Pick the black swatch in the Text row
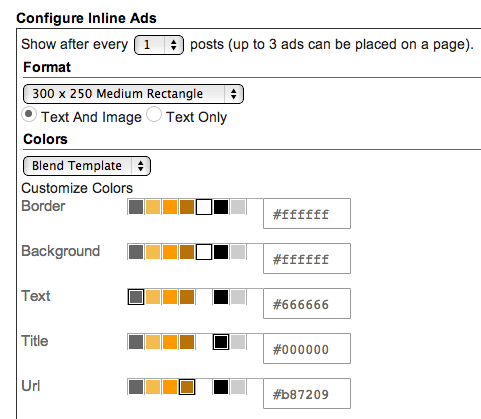The image size is (481, 419). coord(221,297)
